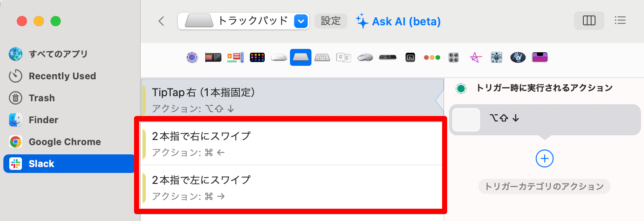
Task: Toggle the column view layout button
Action: pos(589,20)
